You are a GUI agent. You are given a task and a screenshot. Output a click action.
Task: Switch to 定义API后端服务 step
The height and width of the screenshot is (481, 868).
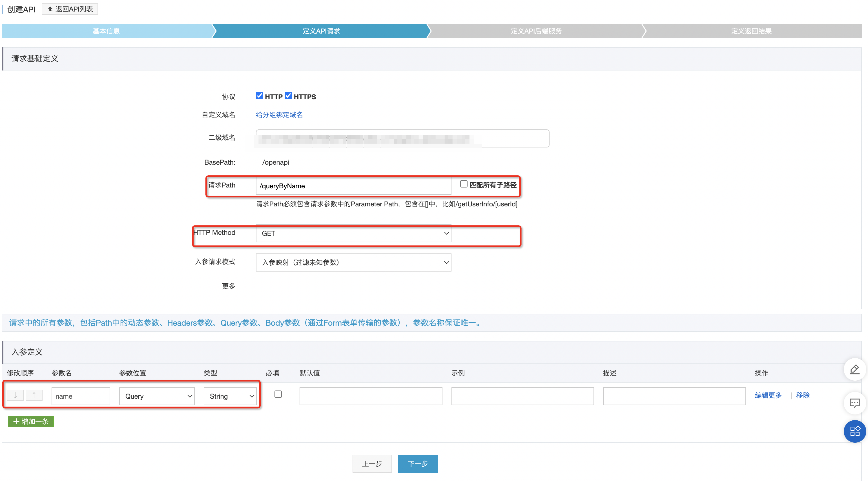(x=536, y=31)
